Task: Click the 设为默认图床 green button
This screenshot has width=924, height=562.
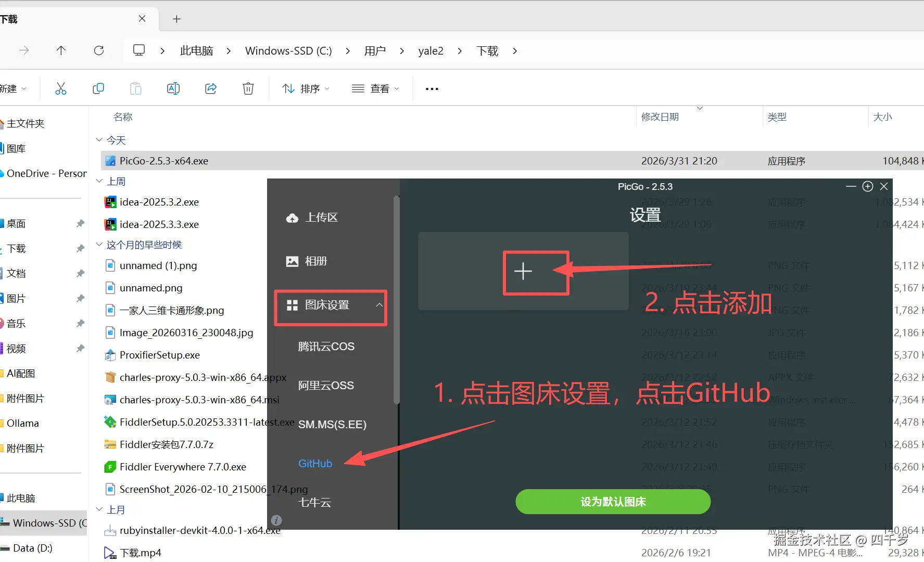Action: click(613, 502)
